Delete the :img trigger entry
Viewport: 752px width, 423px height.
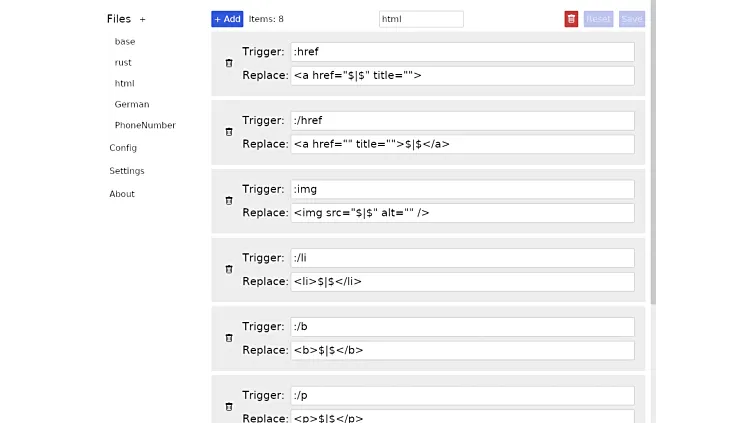(229, 200)
